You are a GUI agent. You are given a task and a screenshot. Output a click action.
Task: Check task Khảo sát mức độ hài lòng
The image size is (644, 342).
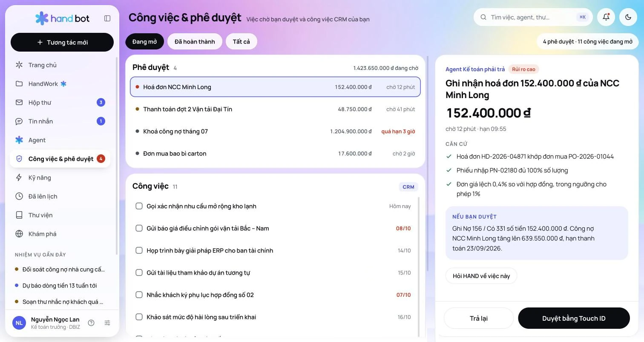pos(139,317)
